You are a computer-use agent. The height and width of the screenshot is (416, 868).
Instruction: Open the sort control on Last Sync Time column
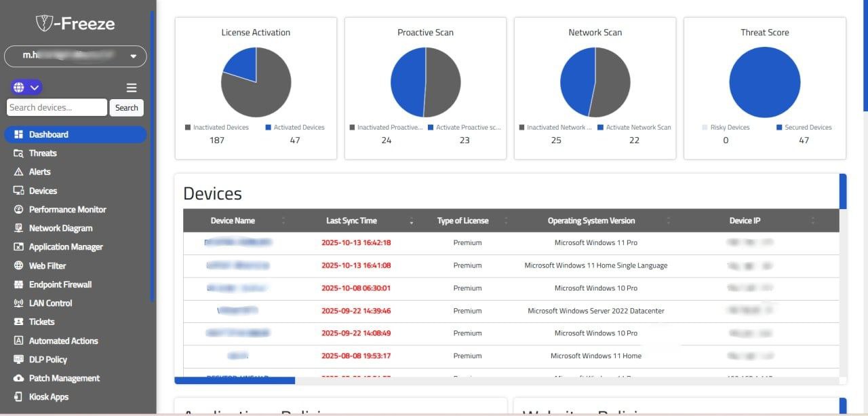tap(412, 221)
